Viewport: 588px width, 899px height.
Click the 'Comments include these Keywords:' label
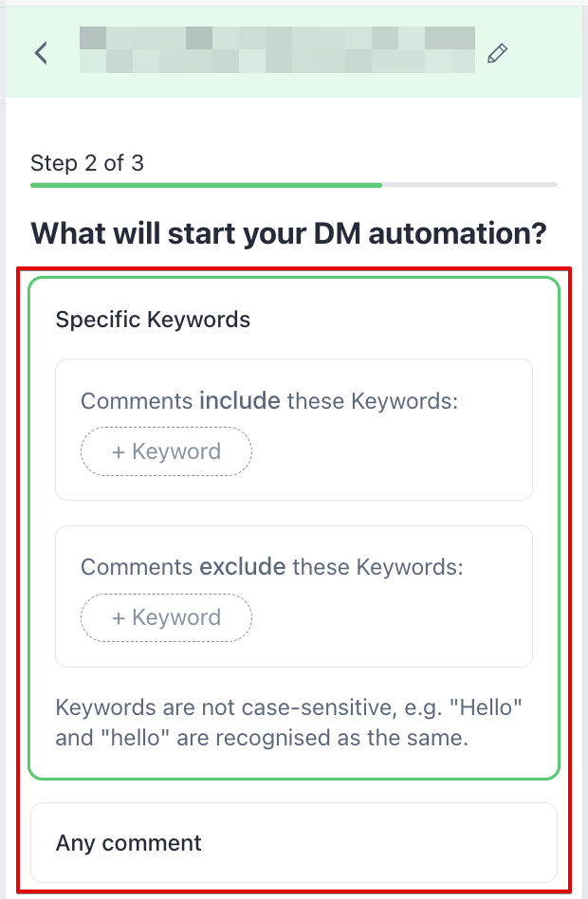click(269, 401)
